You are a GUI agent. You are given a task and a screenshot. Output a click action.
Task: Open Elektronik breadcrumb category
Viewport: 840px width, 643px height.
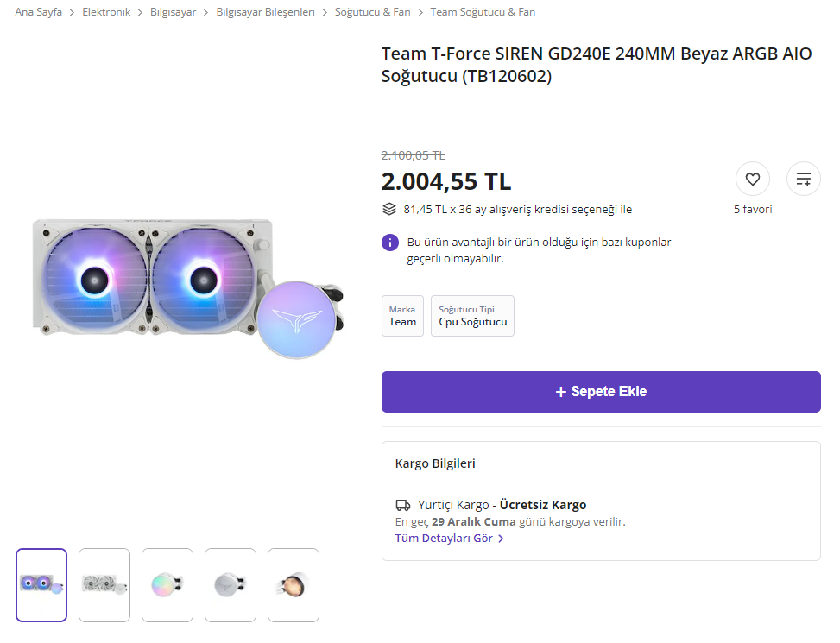[x=106, y=12]
